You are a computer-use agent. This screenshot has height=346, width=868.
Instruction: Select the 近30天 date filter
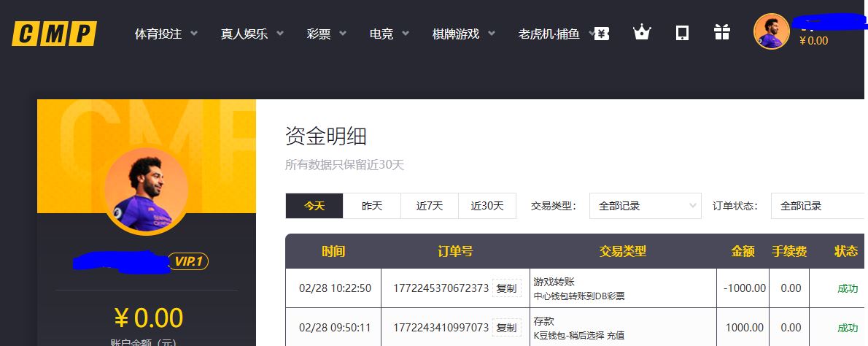pos(487,206)
